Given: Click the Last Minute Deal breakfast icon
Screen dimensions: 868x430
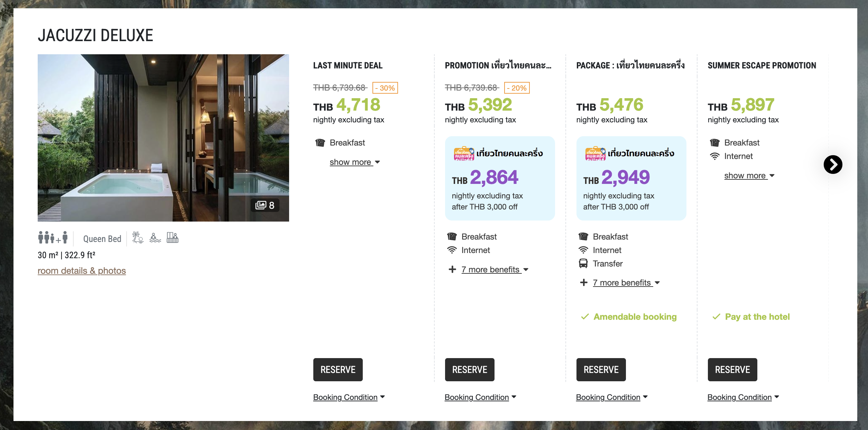Looking at the screenshot, I should tap(320, 143).
